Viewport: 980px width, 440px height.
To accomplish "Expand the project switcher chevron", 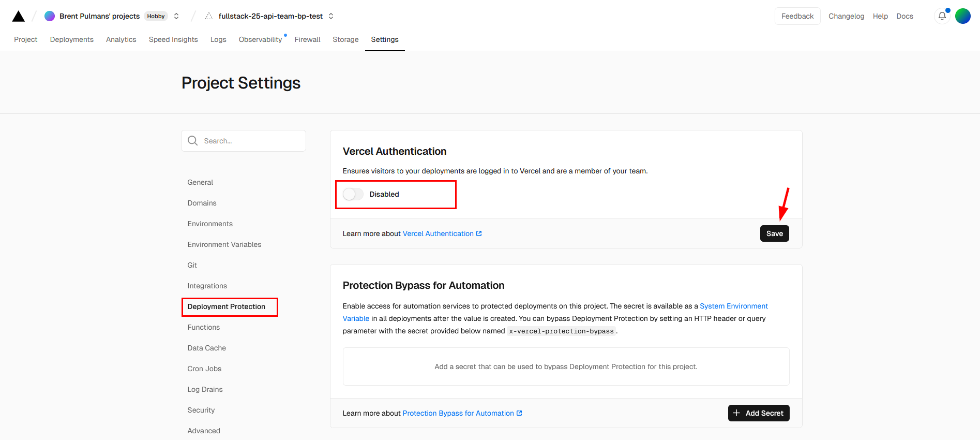I will pos(331,16).
